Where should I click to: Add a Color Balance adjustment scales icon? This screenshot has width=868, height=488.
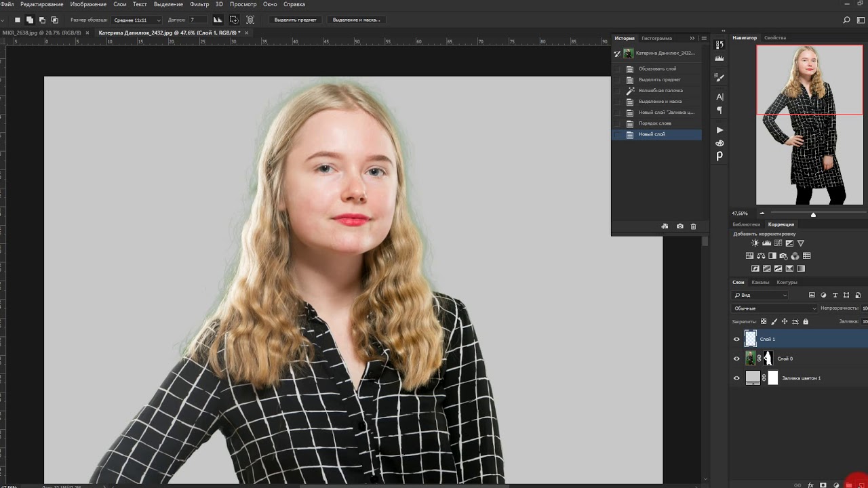point(761,256)
